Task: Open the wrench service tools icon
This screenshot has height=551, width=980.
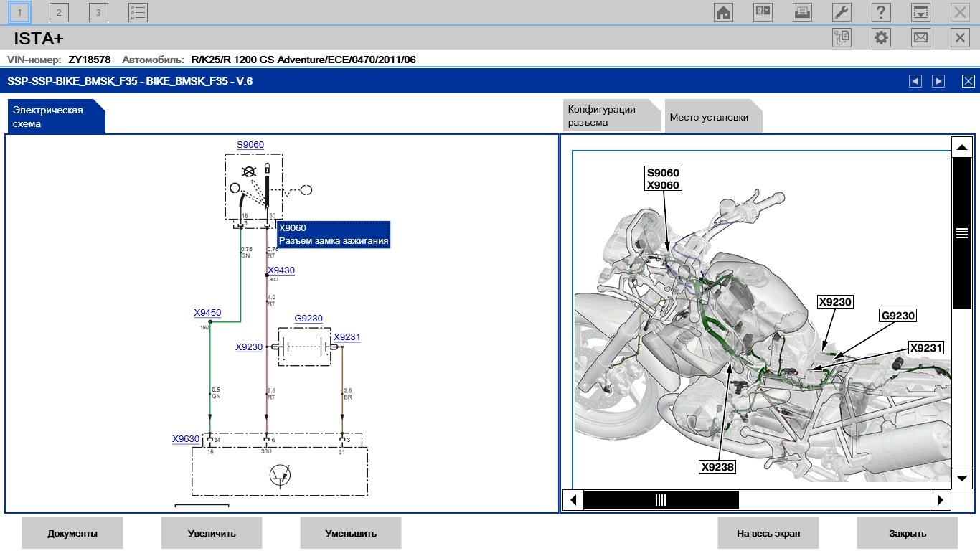Action: 842,12
